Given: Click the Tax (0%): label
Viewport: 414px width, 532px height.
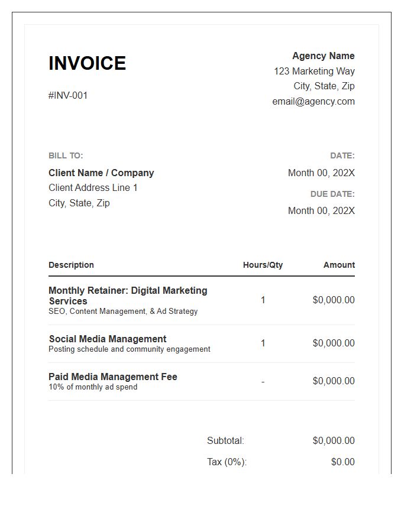Looking at the screenshot, I should pyautogui.click(x=227, y=462).
